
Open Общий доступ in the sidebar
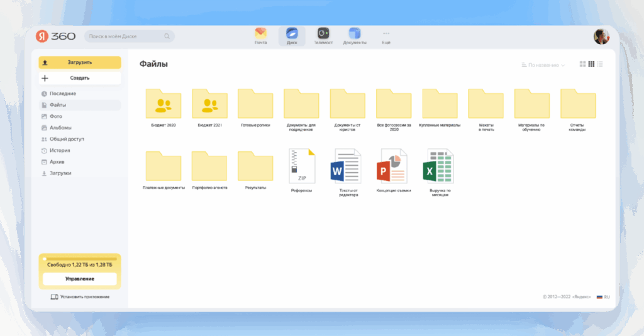point(67,139)
